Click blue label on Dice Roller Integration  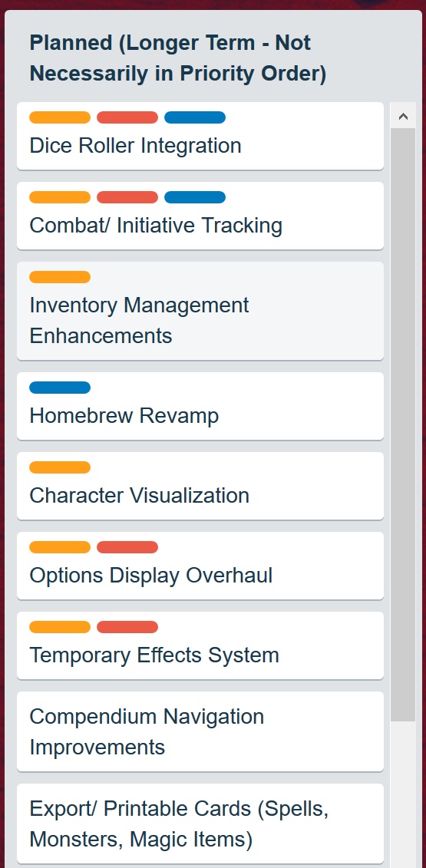(x=195, y=117)
